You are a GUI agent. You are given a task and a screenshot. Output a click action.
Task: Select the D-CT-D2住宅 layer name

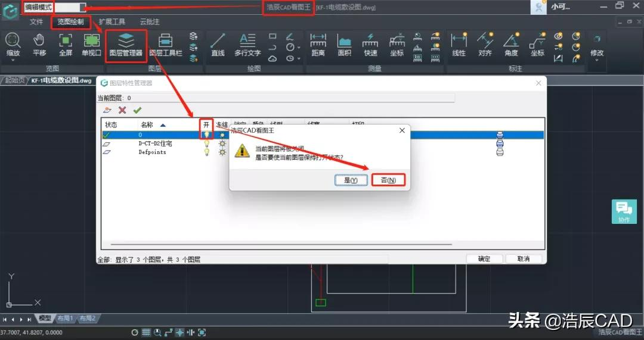[155, 144]
